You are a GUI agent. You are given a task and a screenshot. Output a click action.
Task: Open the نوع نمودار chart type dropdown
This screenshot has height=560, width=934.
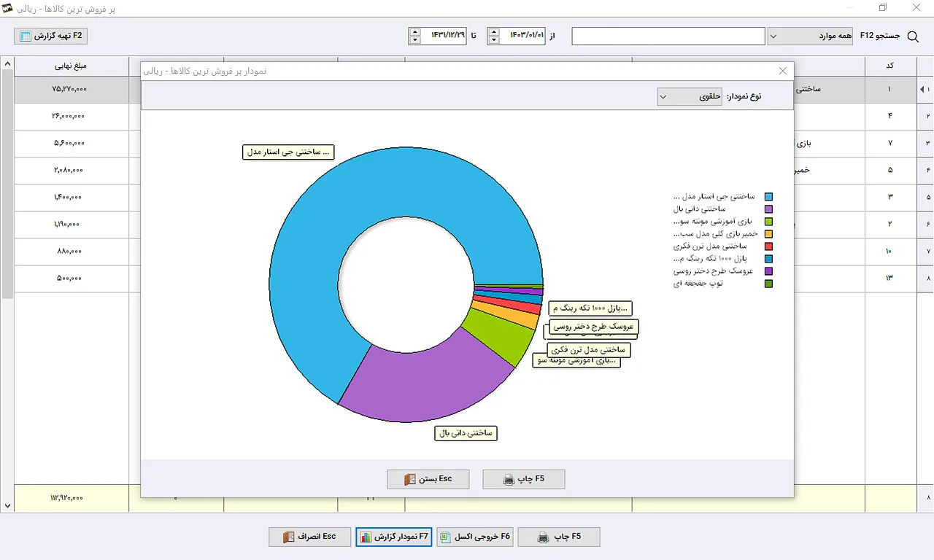pyautogui.click(x=690, y=96)
